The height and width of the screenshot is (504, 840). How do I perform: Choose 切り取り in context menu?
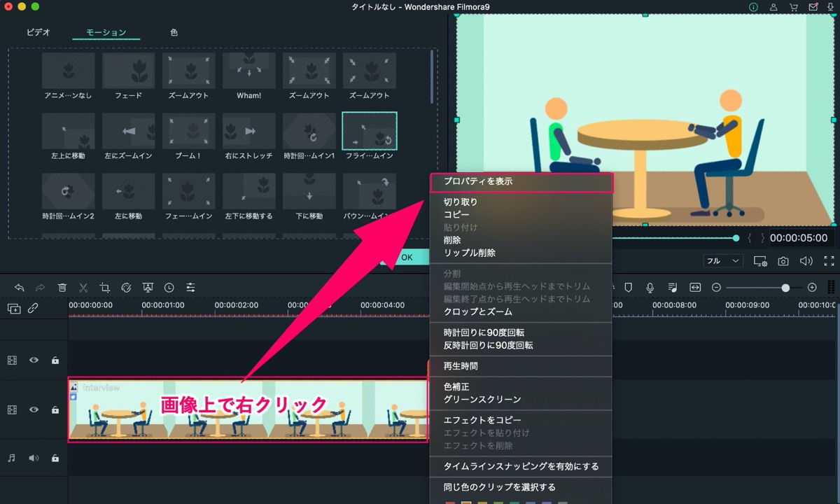[x=521, y=202]
